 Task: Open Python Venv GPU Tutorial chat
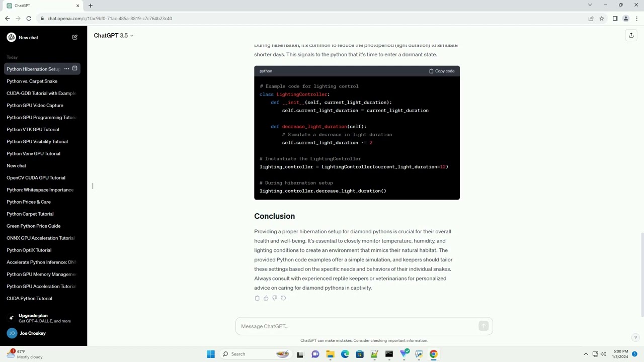pos(42,153)
